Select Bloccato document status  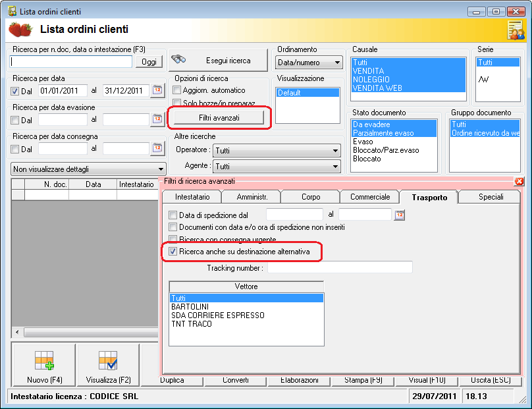point(394,159)
